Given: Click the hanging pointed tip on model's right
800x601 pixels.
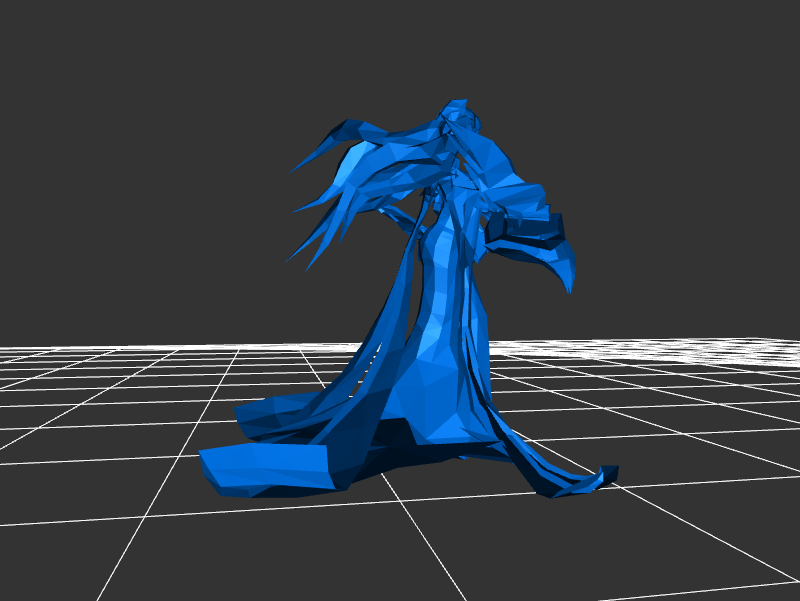Looking at the screenshot, I should tap(570, 288).
